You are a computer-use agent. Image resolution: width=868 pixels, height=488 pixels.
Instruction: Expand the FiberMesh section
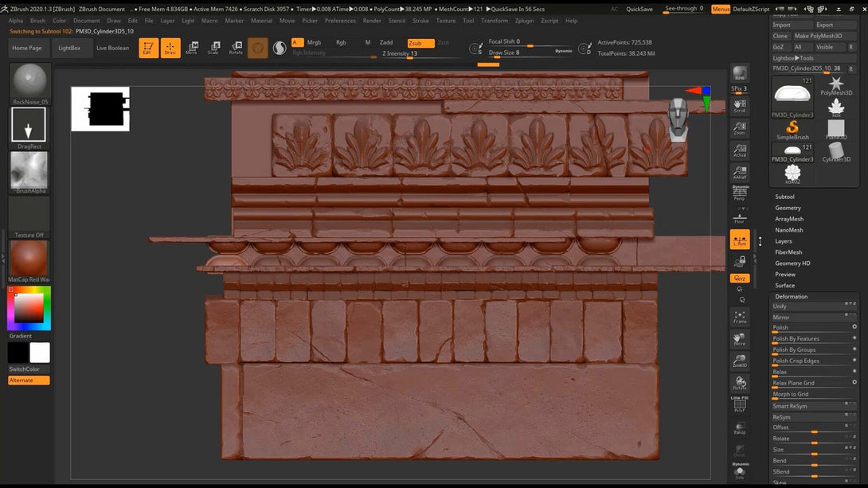tap(788, 252)
